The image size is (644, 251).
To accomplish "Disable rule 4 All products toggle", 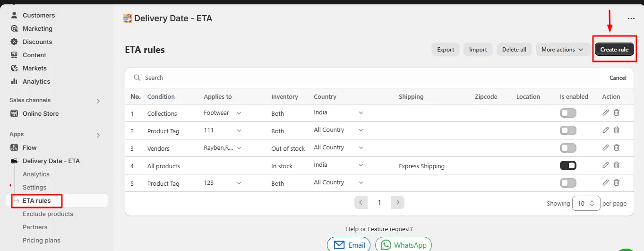I will tap(568, 165).
